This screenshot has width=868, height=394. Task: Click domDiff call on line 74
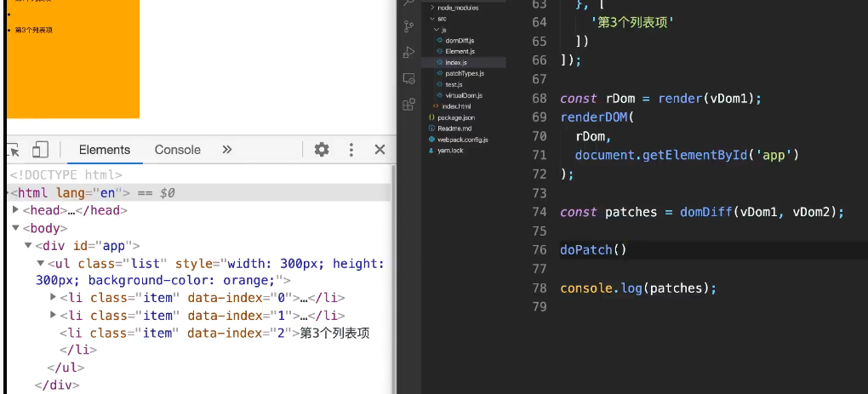pos(762,213)
